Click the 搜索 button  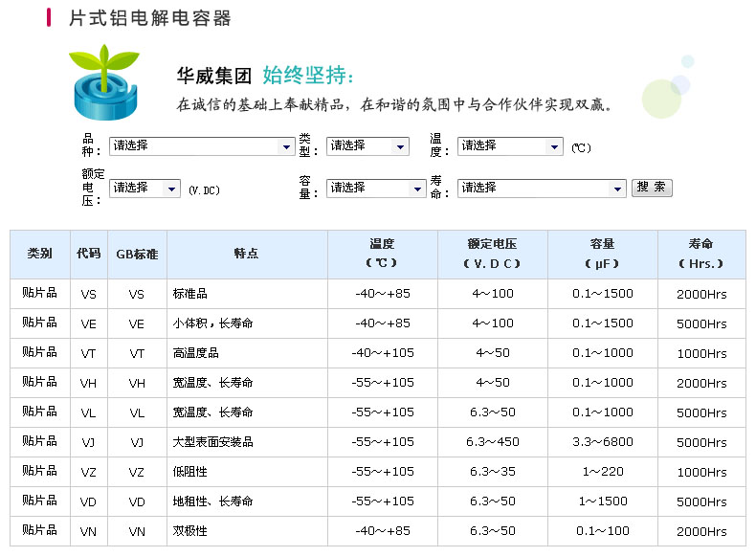coord(652,189)
